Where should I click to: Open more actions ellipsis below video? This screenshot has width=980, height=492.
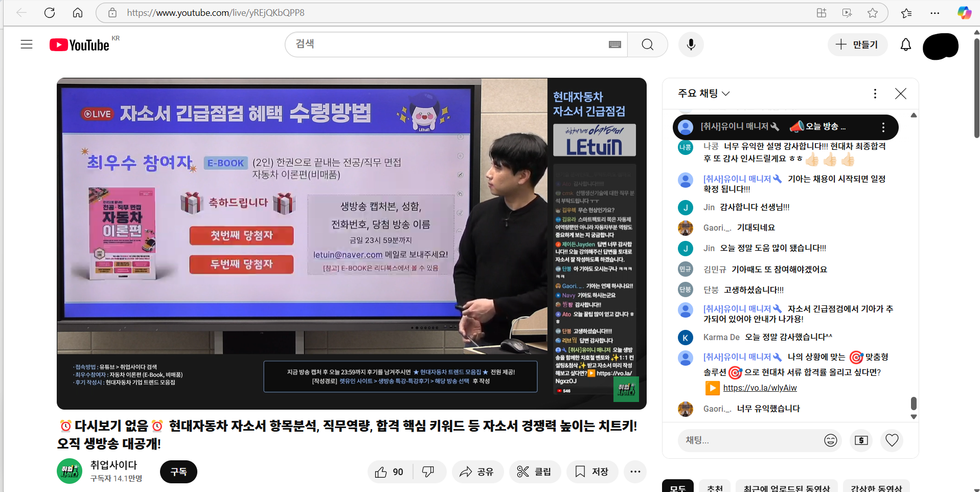tap(635, 472)
